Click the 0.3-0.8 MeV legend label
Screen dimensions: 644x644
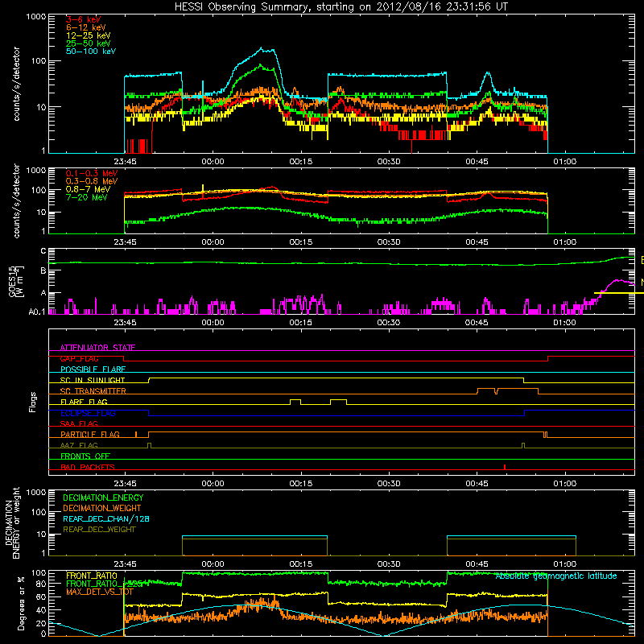coord(92,181)
